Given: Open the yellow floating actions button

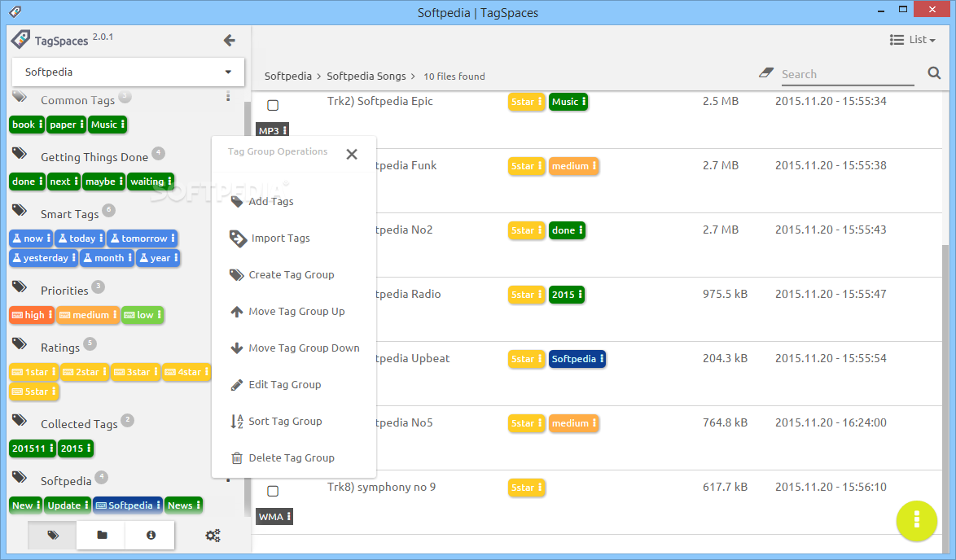Looking at the screenshot, I should [x=916, y=520].
